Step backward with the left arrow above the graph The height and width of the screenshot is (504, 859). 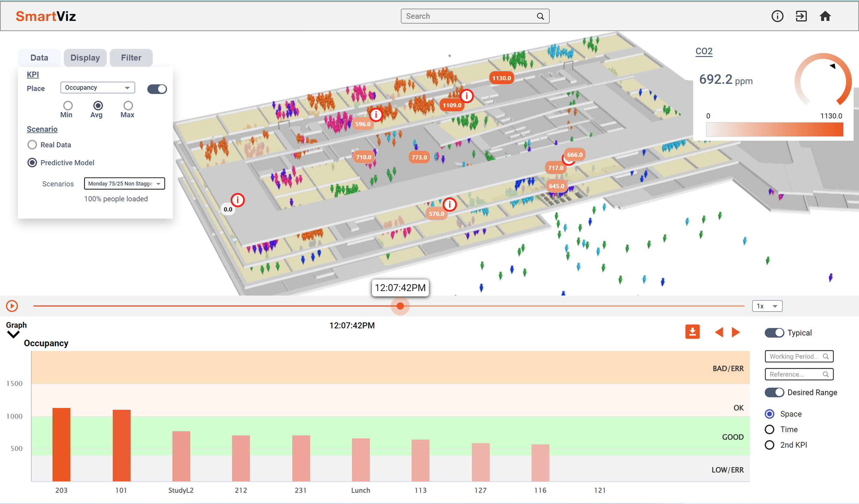719,332
